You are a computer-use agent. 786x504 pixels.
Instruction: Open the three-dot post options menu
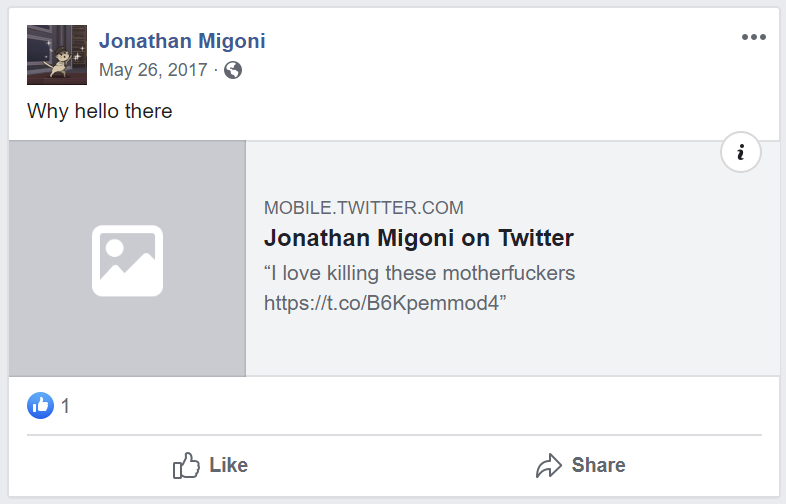(753, 37)
